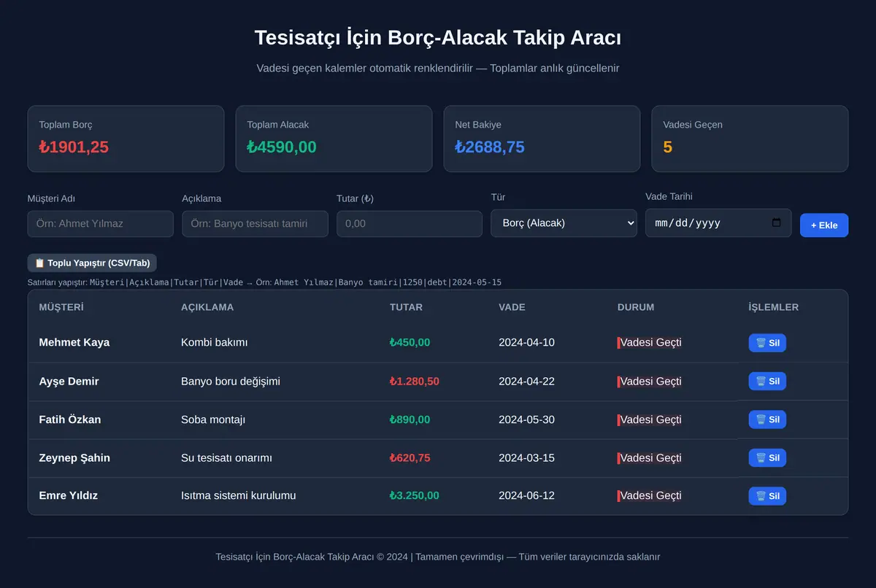The height and width of the screenshot is (588, 876).
Task: Click Vadesi Geçti status in Zeynep Şahin row
Action: [650, 457]
